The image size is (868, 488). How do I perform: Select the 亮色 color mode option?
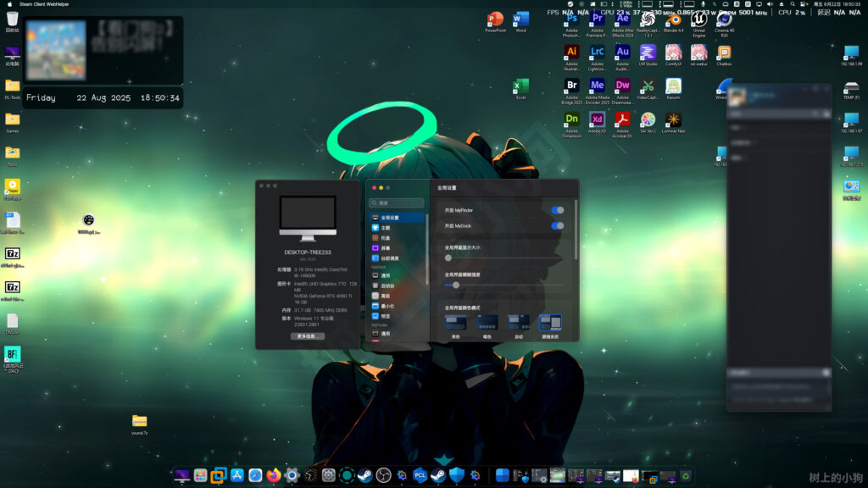click(x=455, y=325)
